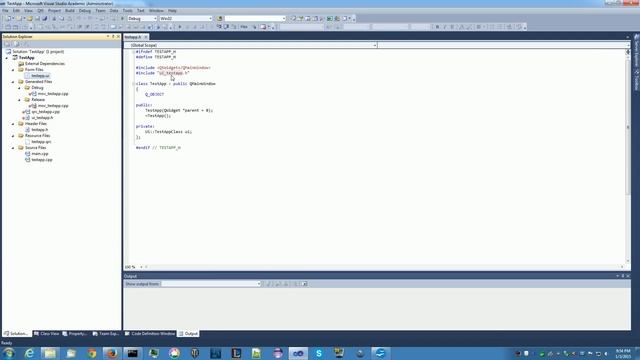The height and width of the screenshot is (360, 640).
Task: Open the Project menu
Action: 54,11
